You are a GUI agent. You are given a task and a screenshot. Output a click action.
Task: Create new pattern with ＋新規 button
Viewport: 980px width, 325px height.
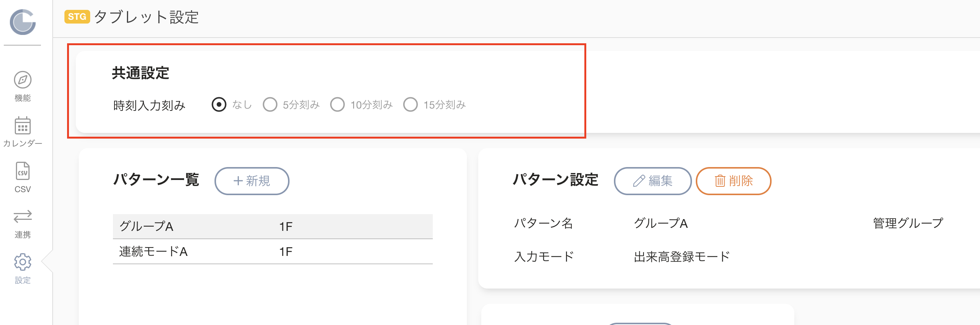[252, 181]
